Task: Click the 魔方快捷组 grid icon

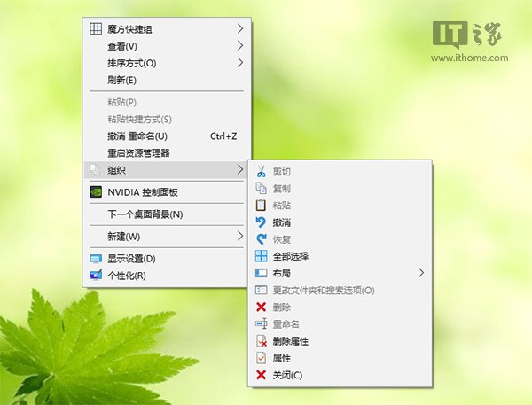Action: pyautogui.click(x=96, y=29)
